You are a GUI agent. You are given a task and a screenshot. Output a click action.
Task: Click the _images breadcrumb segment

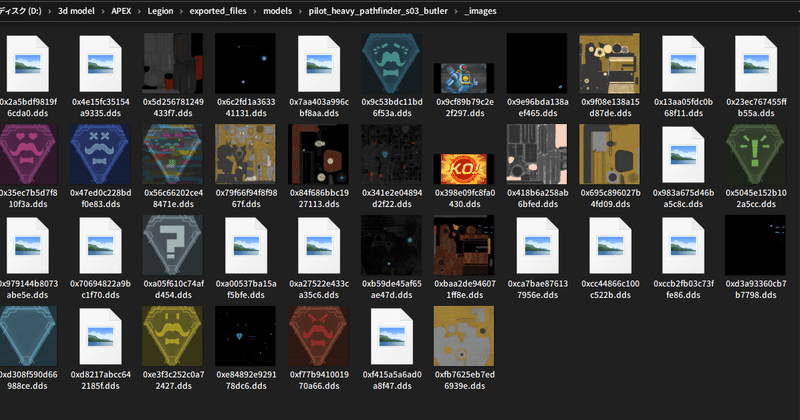(x=481, y=11)
